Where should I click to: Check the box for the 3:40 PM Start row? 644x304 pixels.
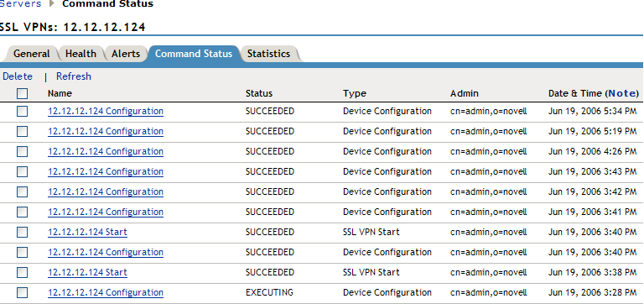[22, 232]
